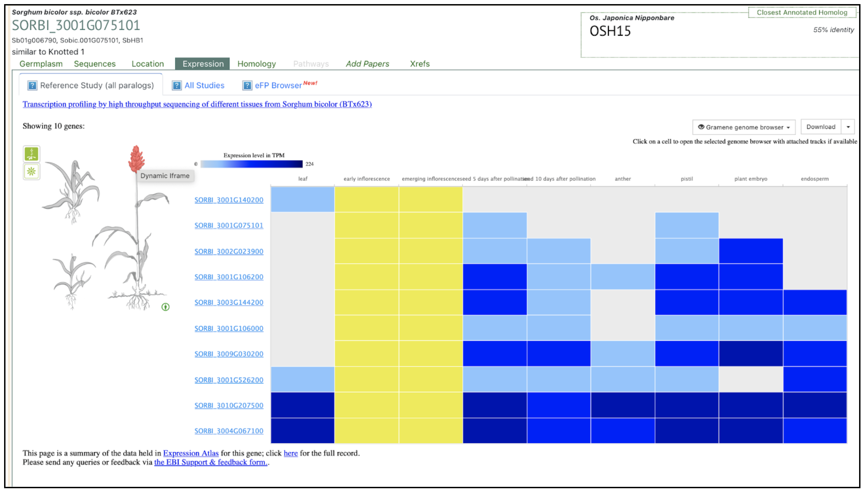Image resolution: width=868 pixels, height=493 pixels.
Task: Open gene link SORBI_3003G144200
Action: pyautogui.click(x=229, y=303)
